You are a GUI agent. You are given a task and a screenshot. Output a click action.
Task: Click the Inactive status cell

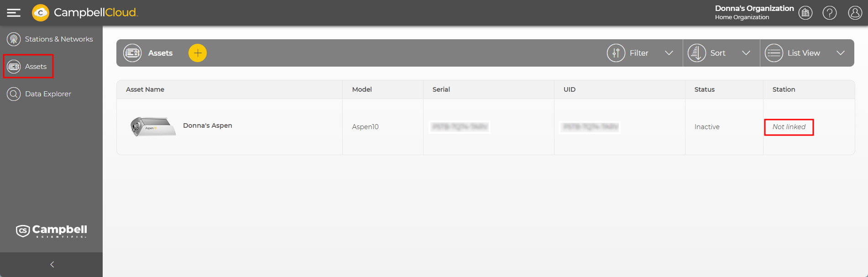[707, 127]
